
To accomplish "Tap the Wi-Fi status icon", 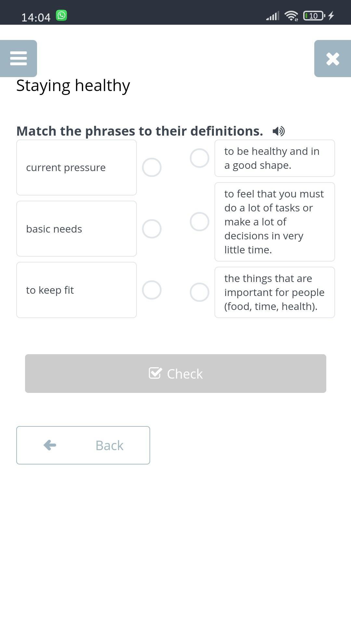I will (x=291, y=16).
